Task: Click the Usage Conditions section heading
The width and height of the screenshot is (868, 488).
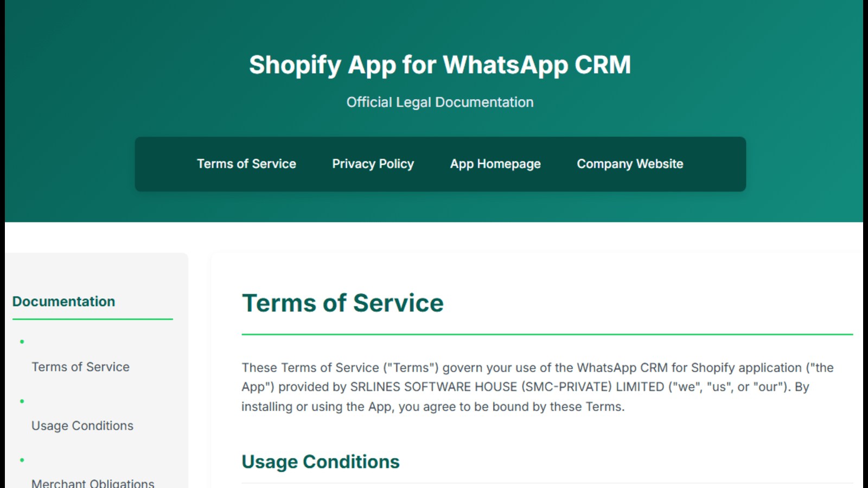Action: pos(321,462)
